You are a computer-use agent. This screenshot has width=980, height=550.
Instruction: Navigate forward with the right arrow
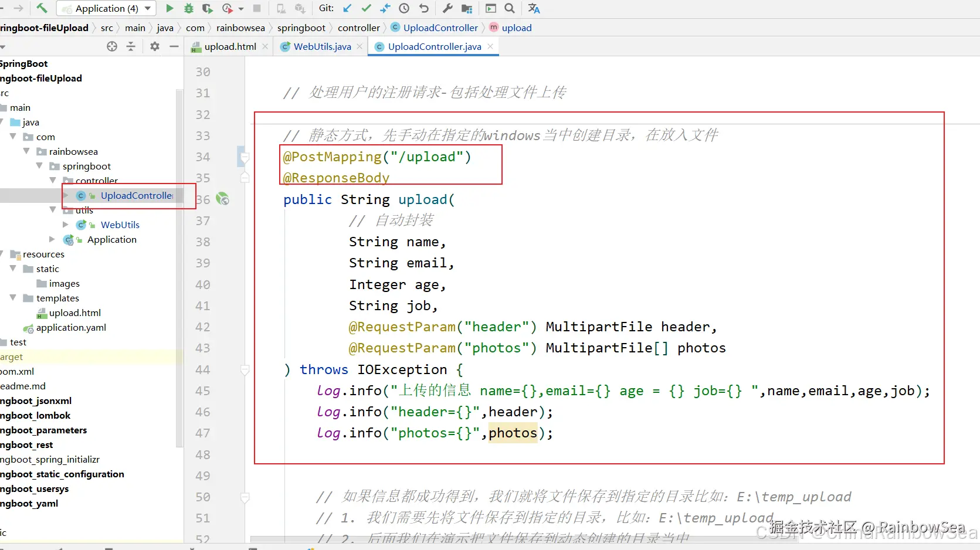tap(18, 8)
